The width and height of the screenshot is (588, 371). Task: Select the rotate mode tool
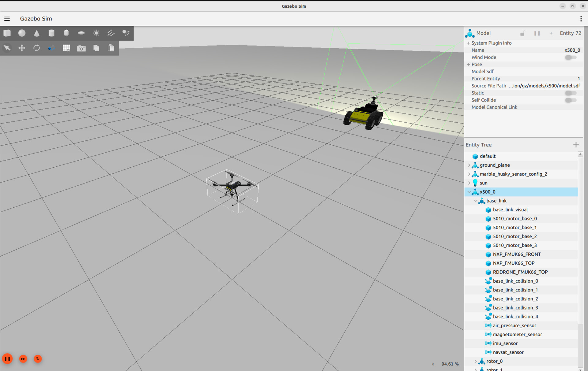37,48
